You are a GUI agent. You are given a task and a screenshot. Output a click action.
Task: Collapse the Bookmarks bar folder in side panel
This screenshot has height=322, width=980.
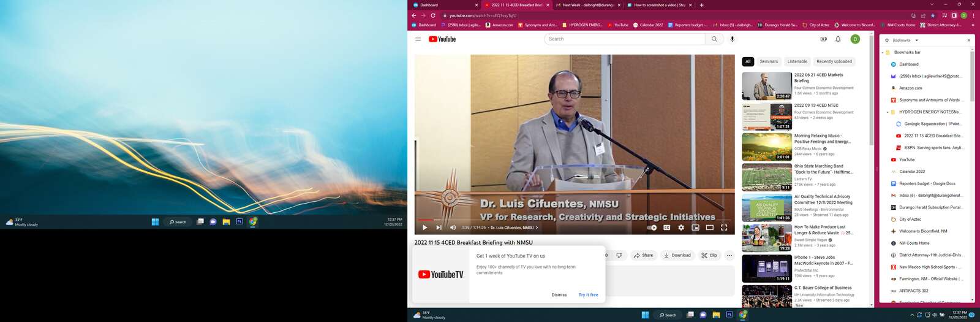pos(883,52)
